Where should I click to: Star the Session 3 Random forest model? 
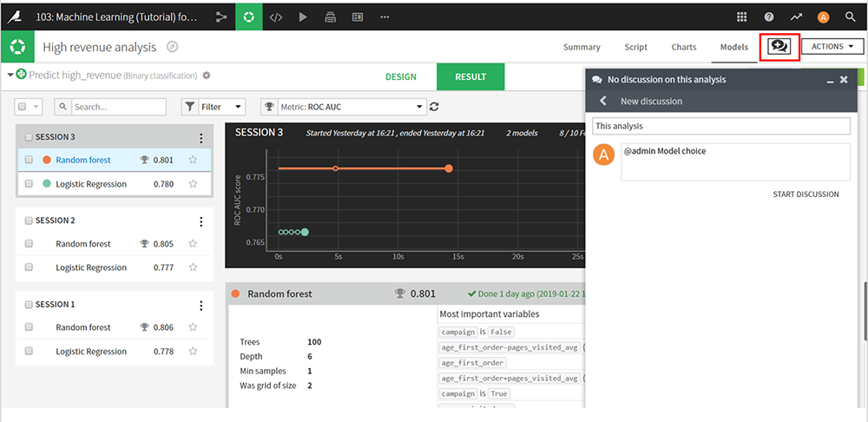(194, 160)
